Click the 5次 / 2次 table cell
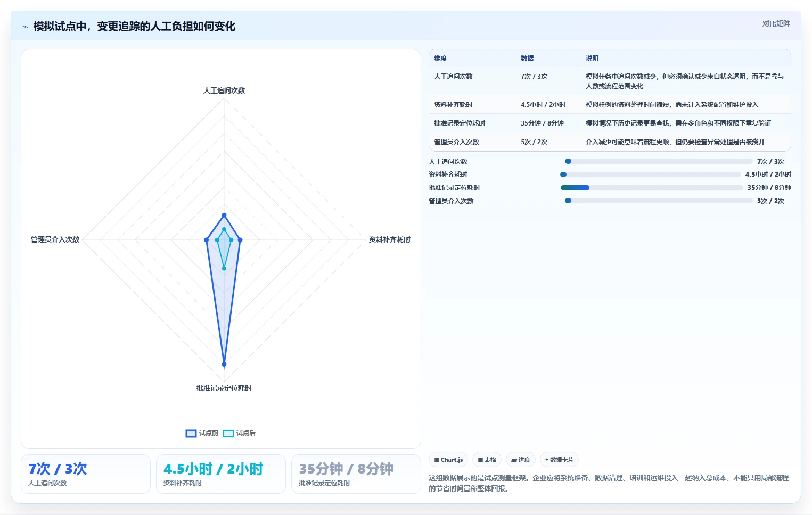812x515 pixels. point(534,142)
